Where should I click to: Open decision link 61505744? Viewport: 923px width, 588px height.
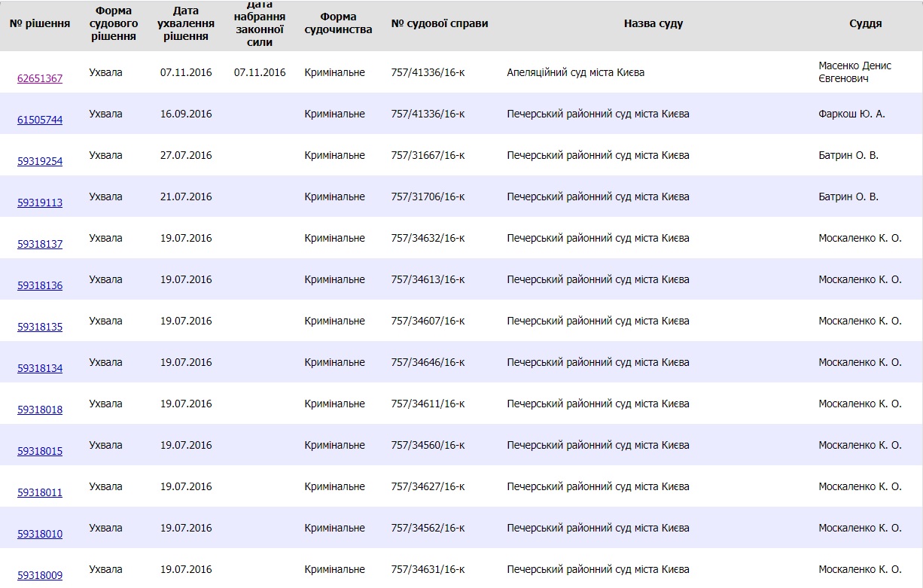(x=40, y=120)
